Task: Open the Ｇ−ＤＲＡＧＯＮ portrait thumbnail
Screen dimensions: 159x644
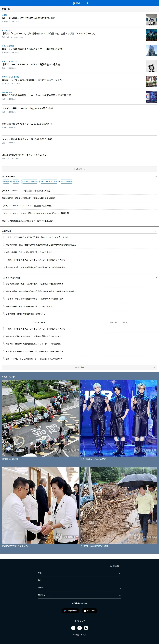Action: [151, 66]
